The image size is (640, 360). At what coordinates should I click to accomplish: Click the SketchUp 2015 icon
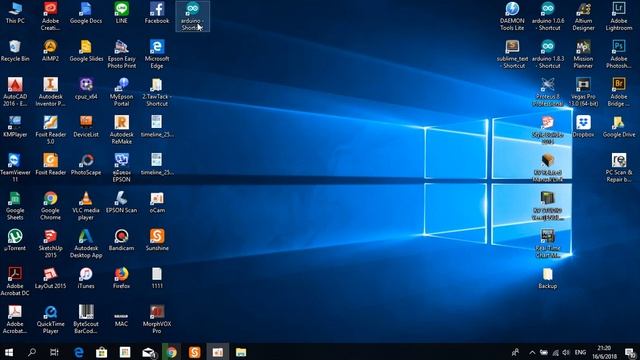point(50,244)
